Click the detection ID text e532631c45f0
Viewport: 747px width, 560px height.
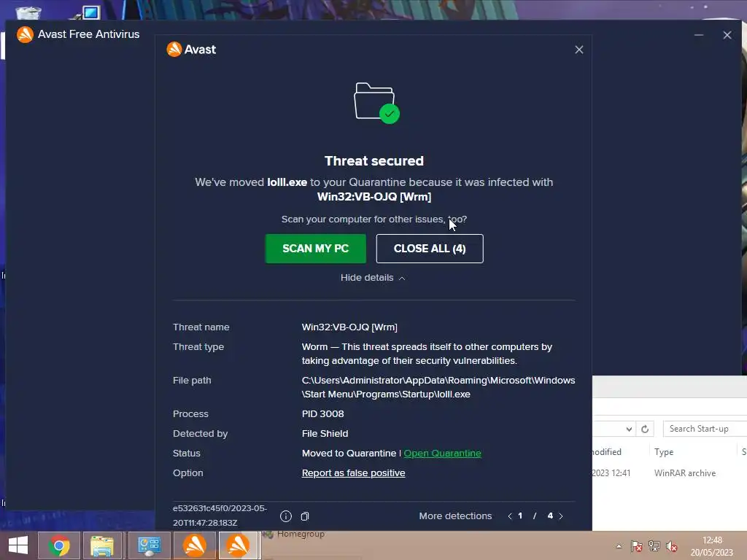[x=220, y=516]
